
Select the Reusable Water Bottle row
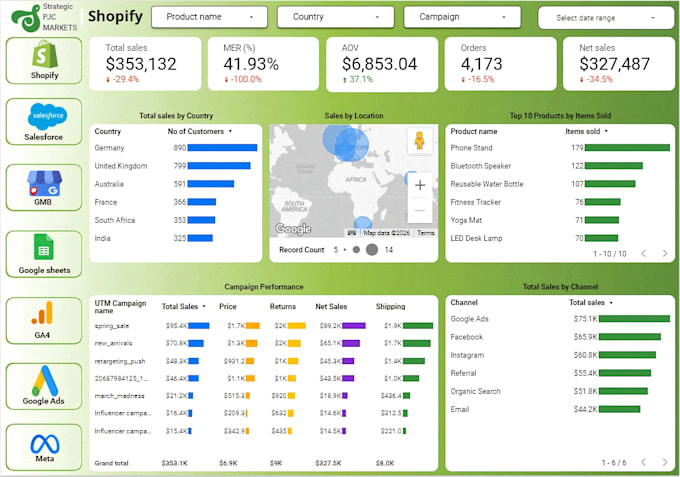tap(560, 184)
